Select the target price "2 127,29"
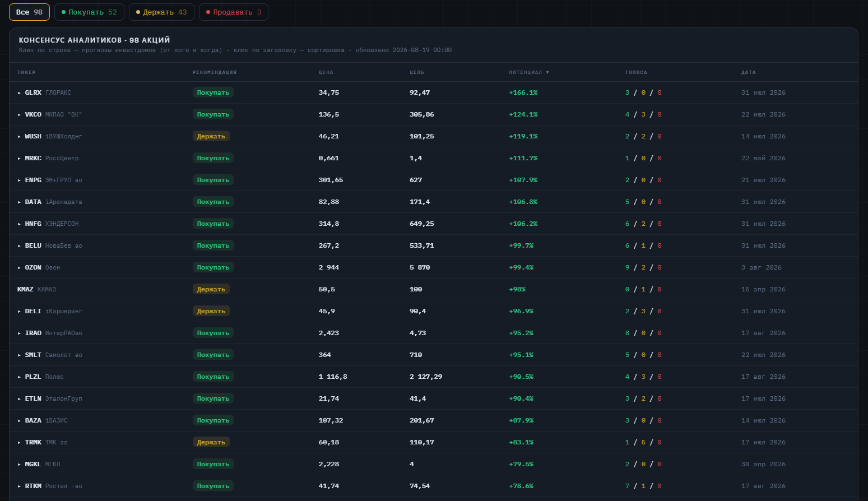 tap(426, 377)
